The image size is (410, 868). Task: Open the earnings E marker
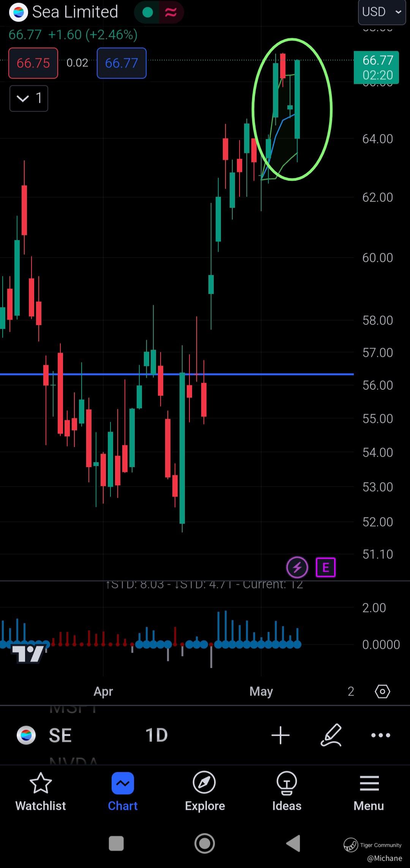(x=326, y=568)
